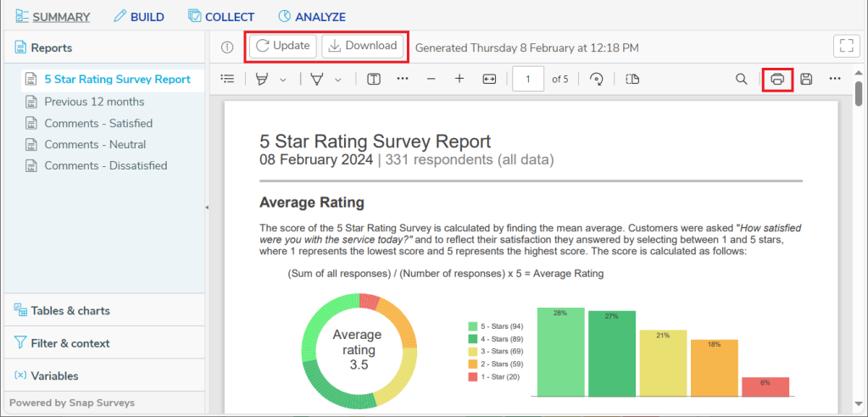Click the 28% bar in chart
Image resolution: width=868 pixels, height=417 pixels.
tap(561, 353)
